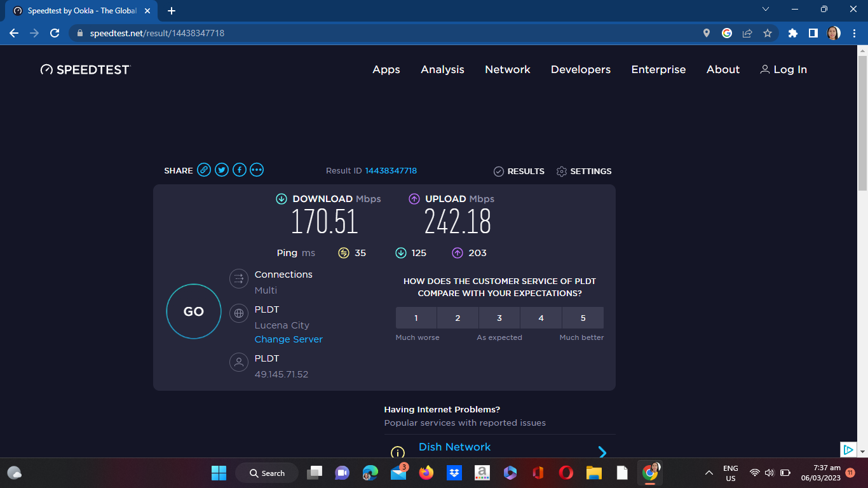View RESULTS history
The image size is (868, 488).
tap(519, 171)
